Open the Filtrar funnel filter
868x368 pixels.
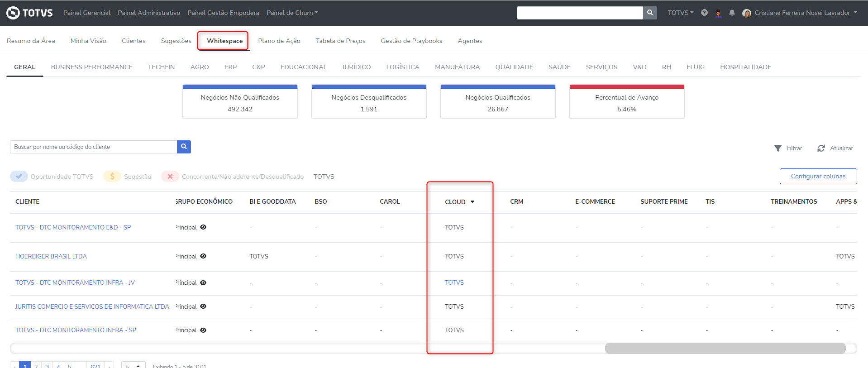pyautogui.click(x=788, y=148)
